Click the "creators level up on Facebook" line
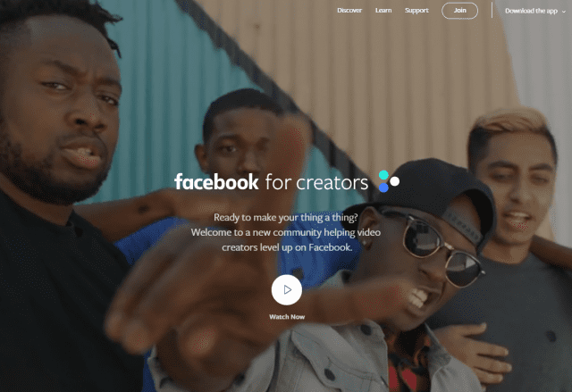 pos(287,247)
